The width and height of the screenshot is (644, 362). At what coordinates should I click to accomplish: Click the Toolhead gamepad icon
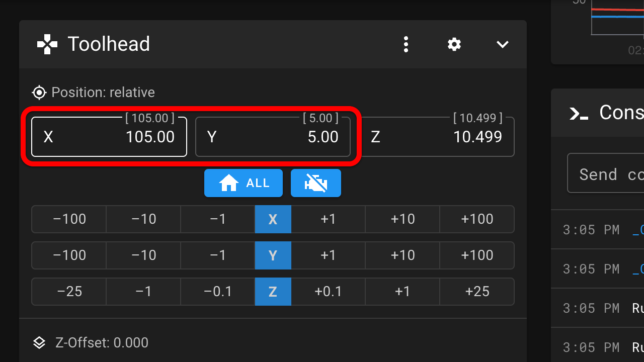(47, 44)
